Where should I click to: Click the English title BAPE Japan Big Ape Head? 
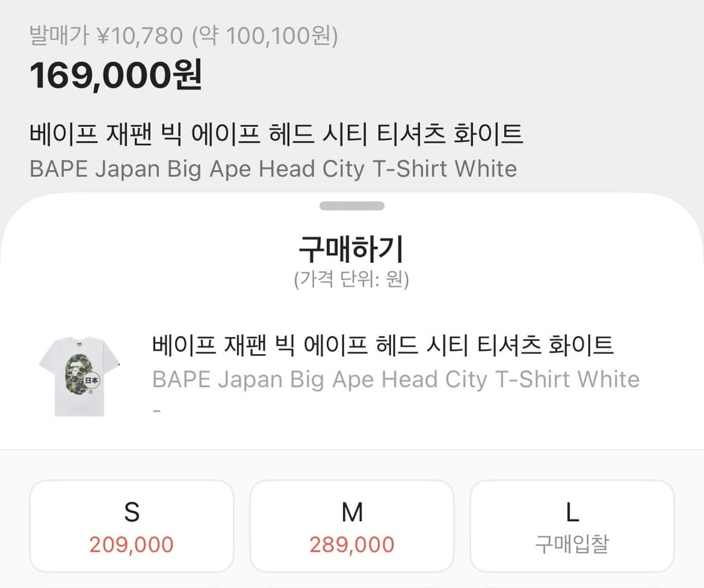(395, 379)
